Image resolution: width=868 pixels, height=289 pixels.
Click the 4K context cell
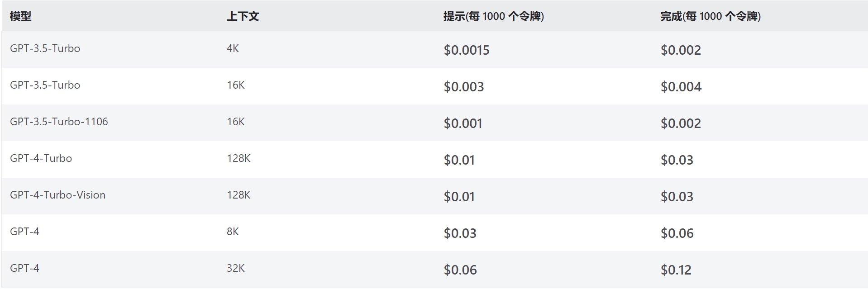(x=233, y=48)
